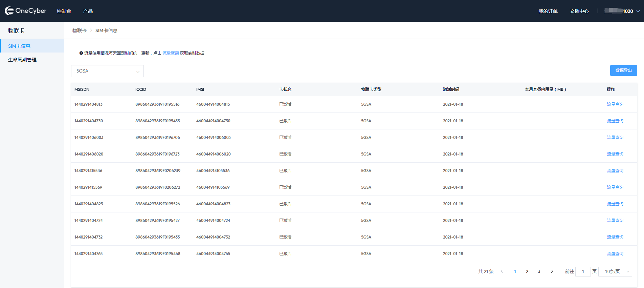This screenshot has width=644, height=288.
Task: Click the 前往 page number input field
Action: coord(583,271)
